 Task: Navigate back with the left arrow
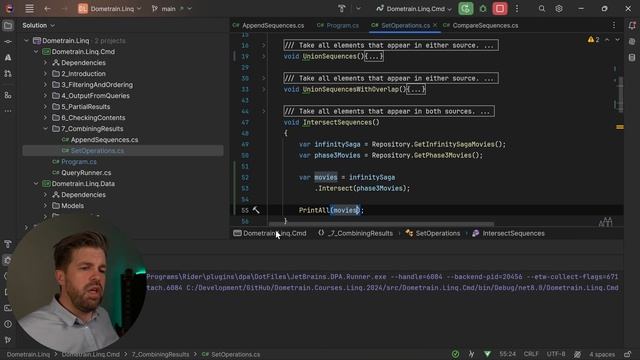pos(47,9)
